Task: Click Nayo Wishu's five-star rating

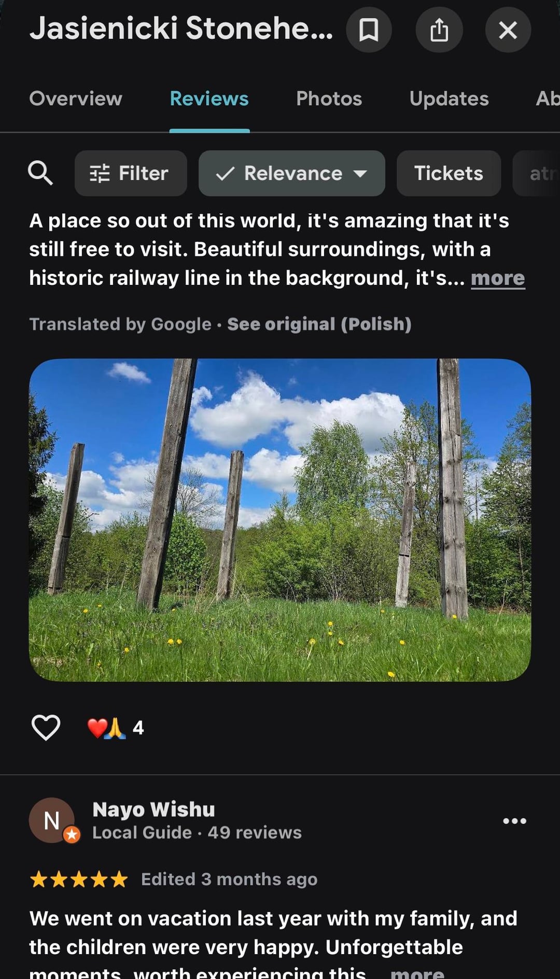Action: pos(79,879)
